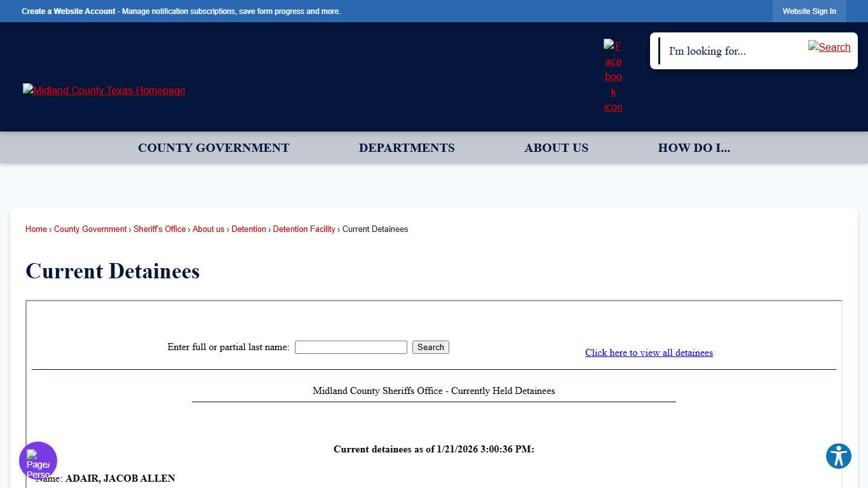Screen dimensions: 868x488
Task: Click here to view all detainees
Action: 649,353
